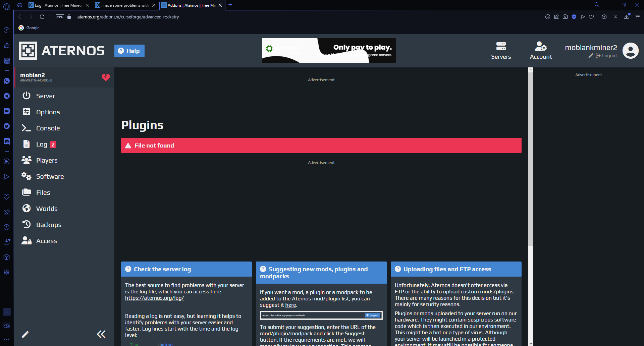Open VK in the Opera sidebar
Viewport: 644px width, 346px height.
(x=7, y=111)
